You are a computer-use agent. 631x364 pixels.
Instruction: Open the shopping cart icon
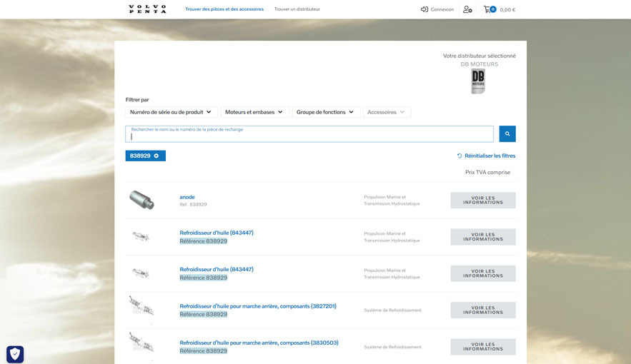tap(488, 9)
